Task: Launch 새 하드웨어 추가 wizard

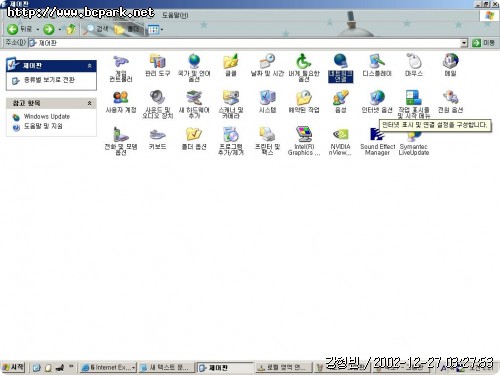Action: coord(194,105)
